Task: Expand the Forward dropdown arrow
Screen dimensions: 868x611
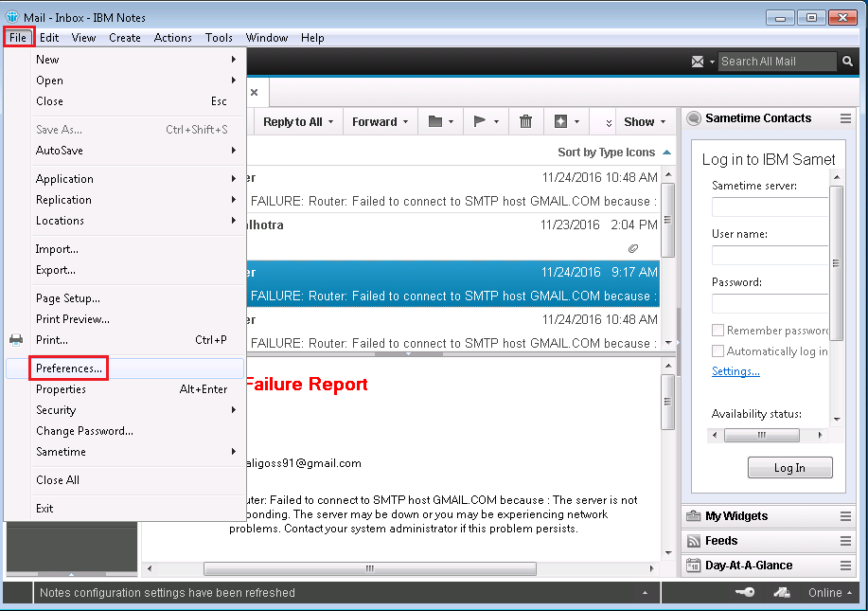Action: [406, 122]
